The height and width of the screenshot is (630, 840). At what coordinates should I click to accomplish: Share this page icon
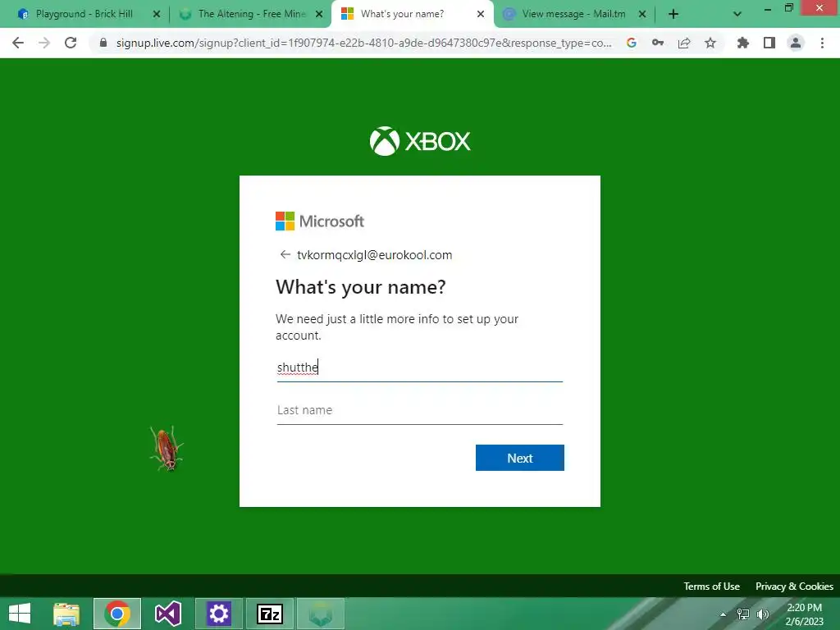[x=683, y=43]
